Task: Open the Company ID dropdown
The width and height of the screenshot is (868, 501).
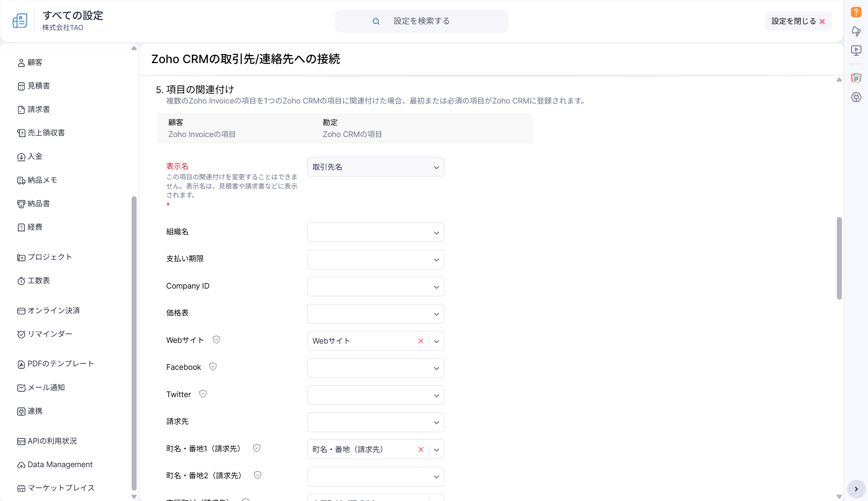Action: (376, 287)
